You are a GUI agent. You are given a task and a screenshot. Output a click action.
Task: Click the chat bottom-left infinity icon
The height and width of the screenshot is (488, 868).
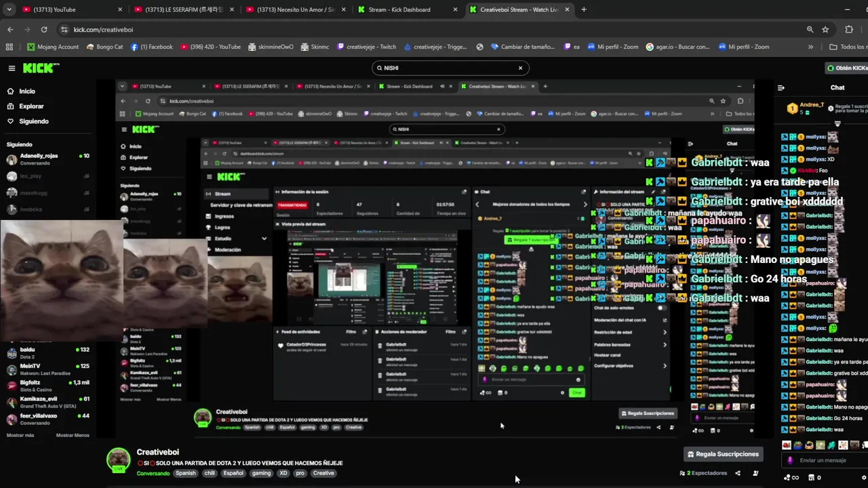click(x=790, y=477)
